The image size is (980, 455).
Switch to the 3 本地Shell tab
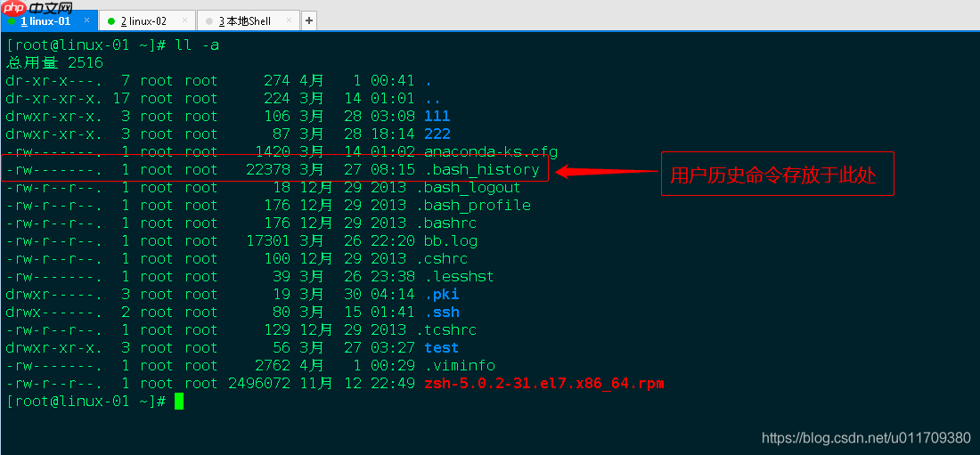249,20
